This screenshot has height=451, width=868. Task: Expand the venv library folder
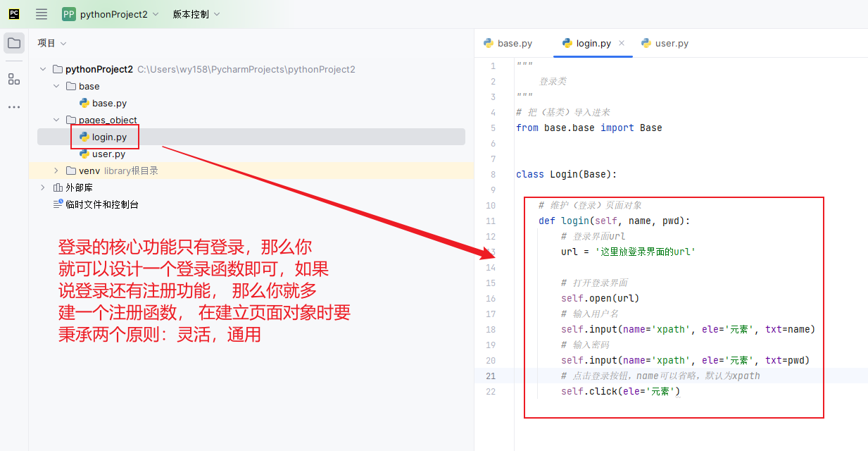pyautogui.click(x=56, y=171)
